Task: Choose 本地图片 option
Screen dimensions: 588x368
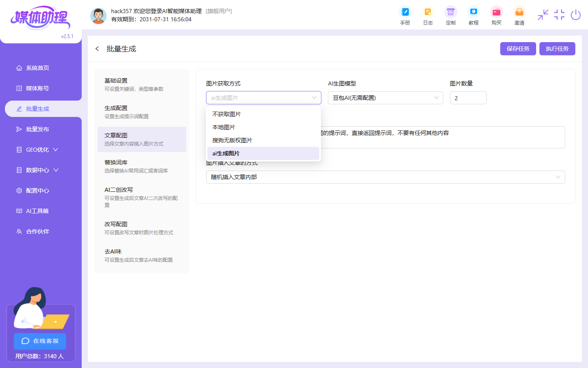Action: point(263,127)
